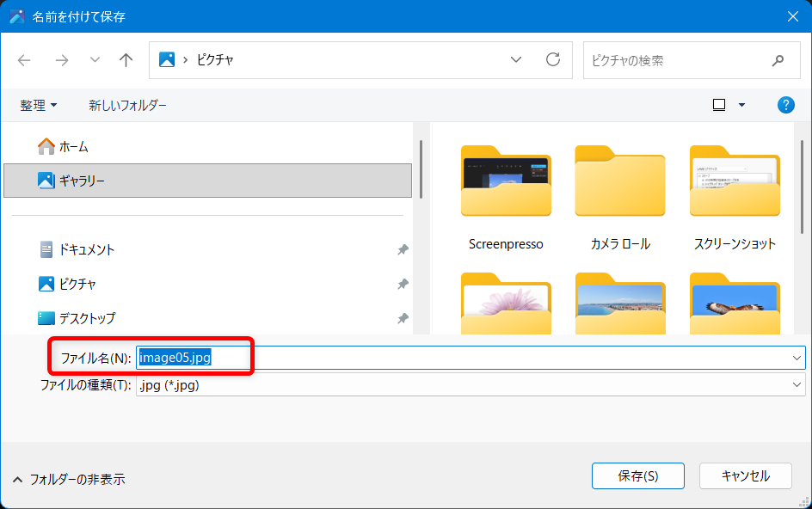Screen dimensions: 812x509
Task: Click the breadcrumb chevron before ピクチャ
Action: [x=185, y=60]
